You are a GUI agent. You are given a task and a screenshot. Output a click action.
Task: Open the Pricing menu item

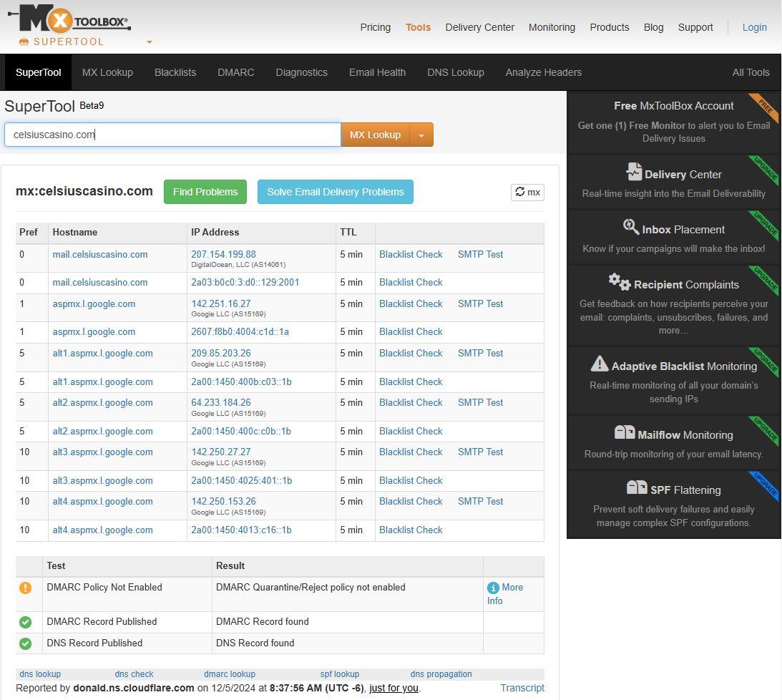coord(375,27)
